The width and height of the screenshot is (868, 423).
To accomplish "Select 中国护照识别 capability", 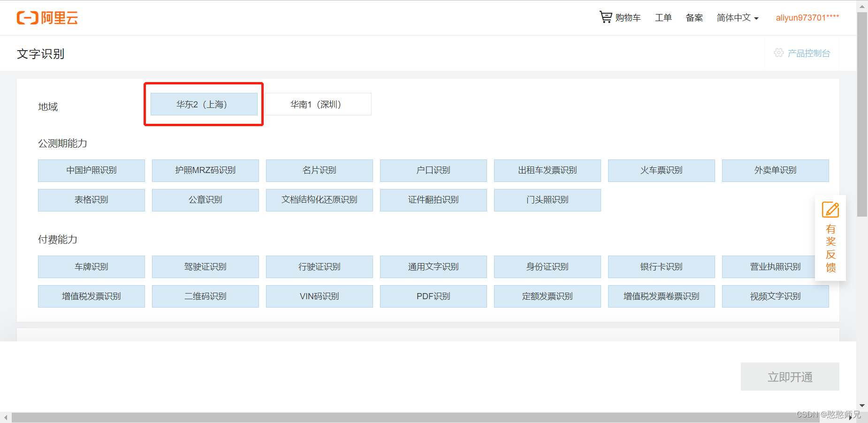I will click(91, 170).
